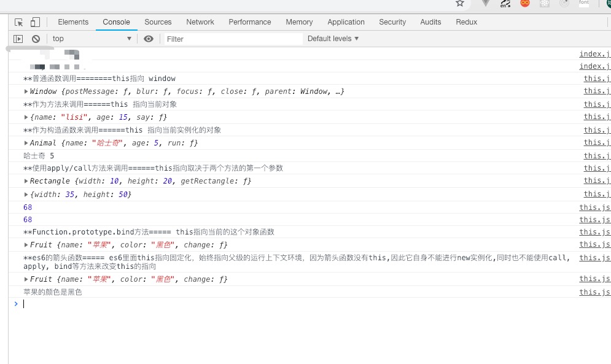Select the '**Function.prototype.bind方法' log message
Viewport: 611px width, 364px height.
149,232
